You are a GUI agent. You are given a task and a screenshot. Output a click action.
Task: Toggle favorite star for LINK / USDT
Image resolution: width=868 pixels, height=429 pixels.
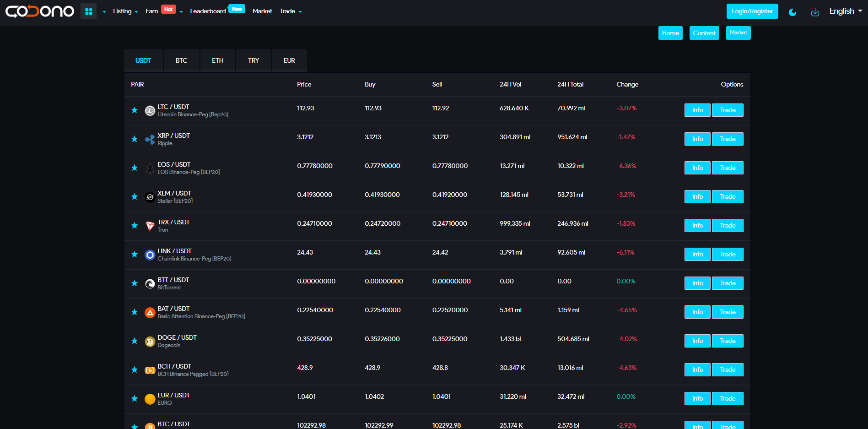point(135,254)
